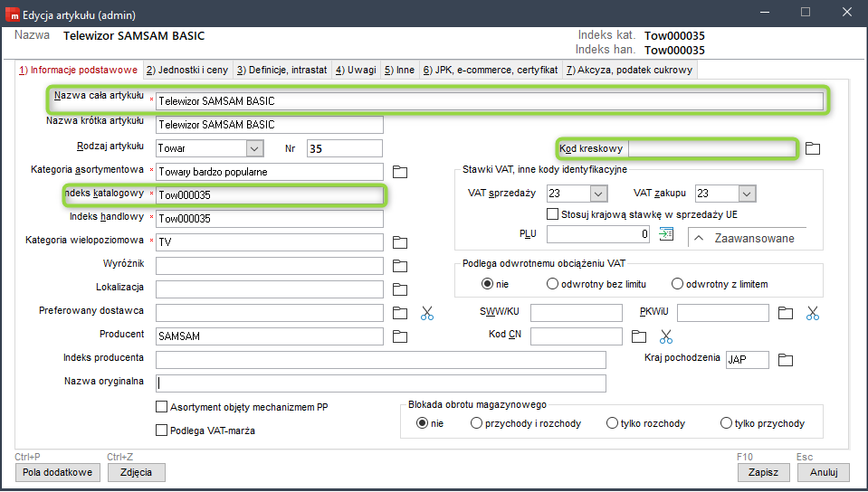Click Zapisz button
The height and width of the screenshot is (492, 868).
[x=763, y=473]
